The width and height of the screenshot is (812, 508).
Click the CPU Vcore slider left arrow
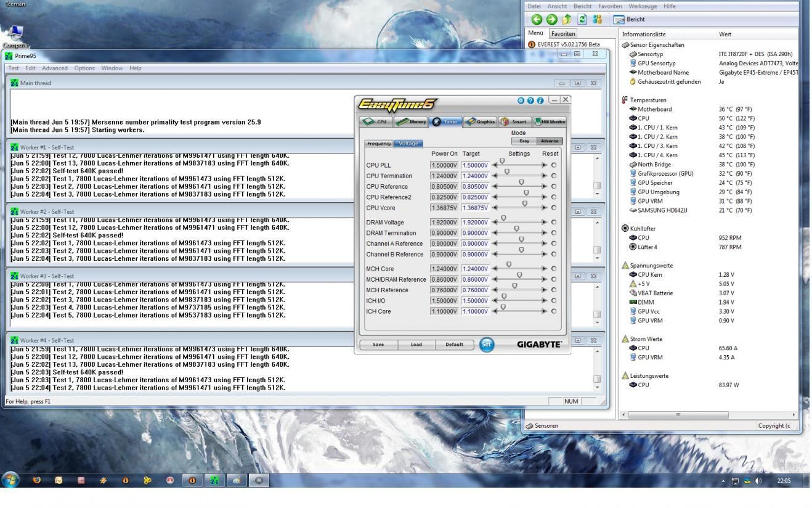495,207
